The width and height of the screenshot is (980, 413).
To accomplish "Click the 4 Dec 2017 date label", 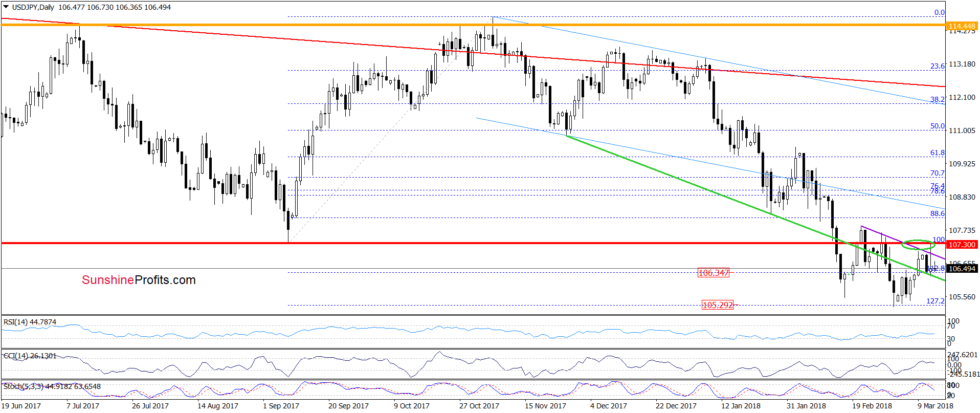I will [609, 406].
